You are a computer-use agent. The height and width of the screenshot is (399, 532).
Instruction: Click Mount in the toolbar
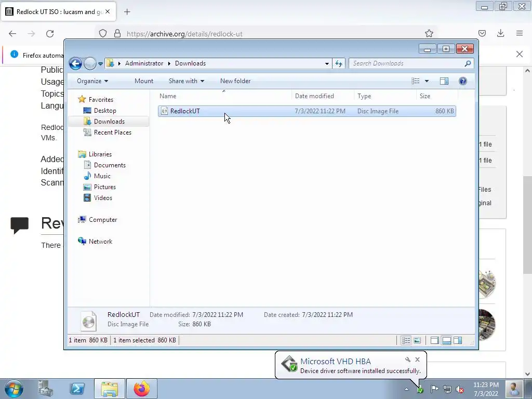144,81
